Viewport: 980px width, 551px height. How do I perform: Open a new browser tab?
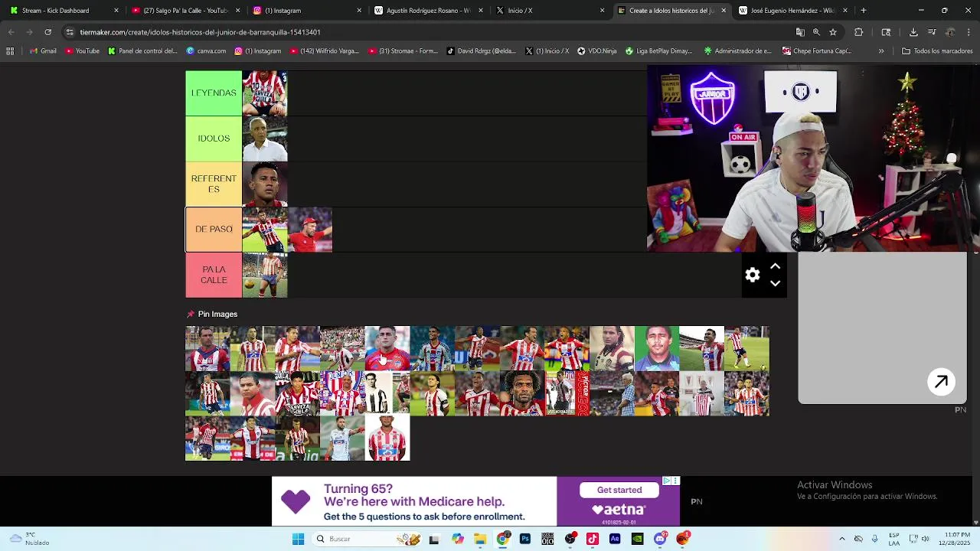coord(863,11)
